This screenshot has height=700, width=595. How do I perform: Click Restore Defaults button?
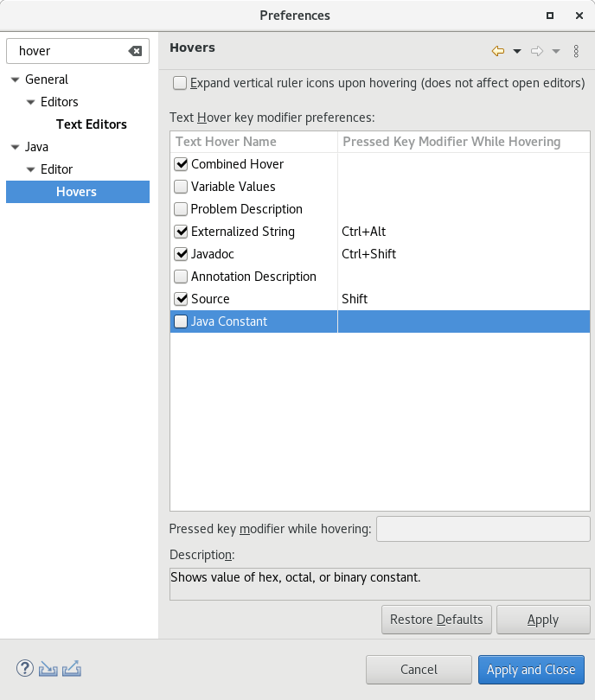click(x=437, y=620)
